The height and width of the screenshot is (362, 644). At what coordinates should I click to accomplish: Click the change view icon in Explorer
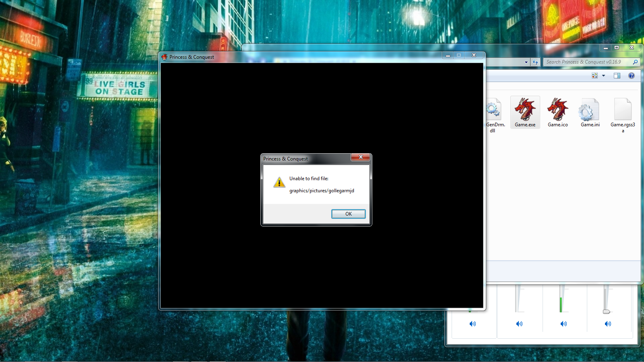pos(594,76)
